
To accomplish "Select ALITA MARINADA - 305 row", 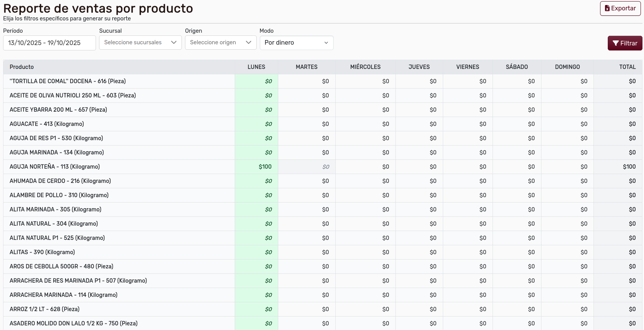I will tap(323, 209).
